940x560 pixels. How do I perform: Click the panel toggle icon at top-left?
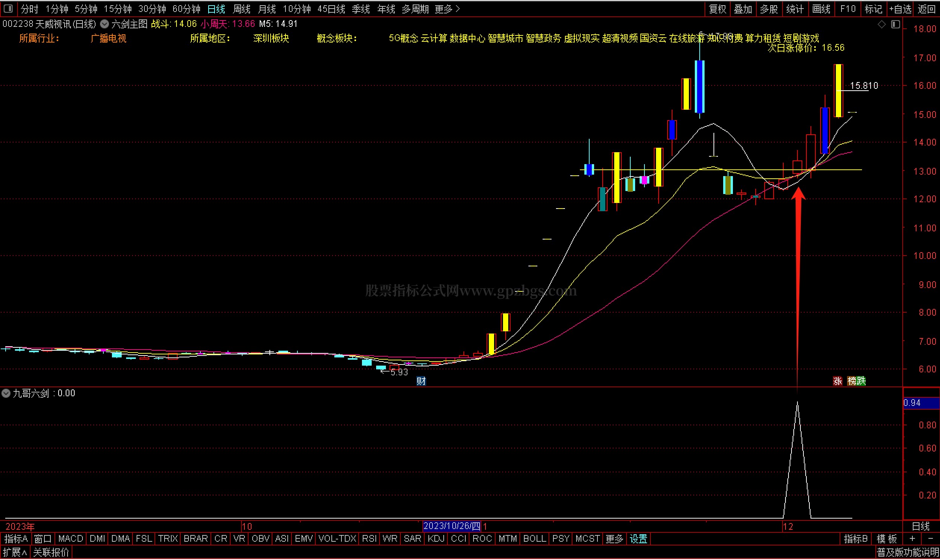8,8
